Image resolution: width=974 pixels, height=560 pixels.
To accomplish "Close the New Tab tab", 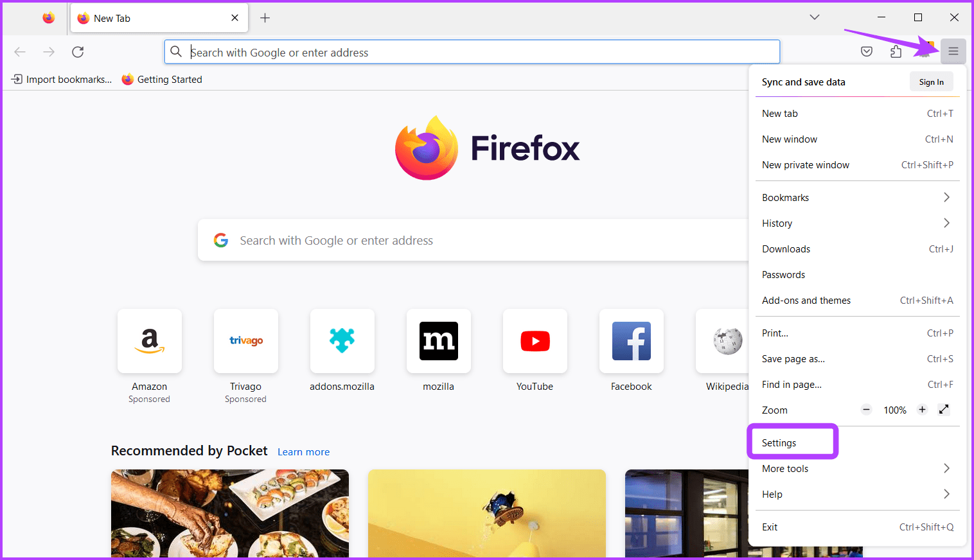I will 235,18.
